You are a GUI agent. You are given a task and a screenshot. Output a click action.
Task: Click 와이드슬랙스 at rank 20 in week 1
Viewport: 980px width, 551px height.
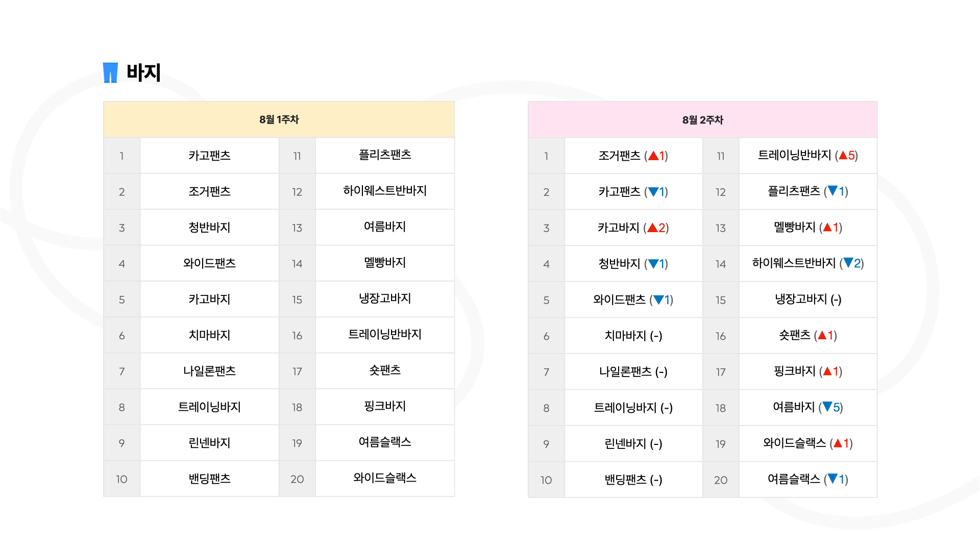coord(385,478)
